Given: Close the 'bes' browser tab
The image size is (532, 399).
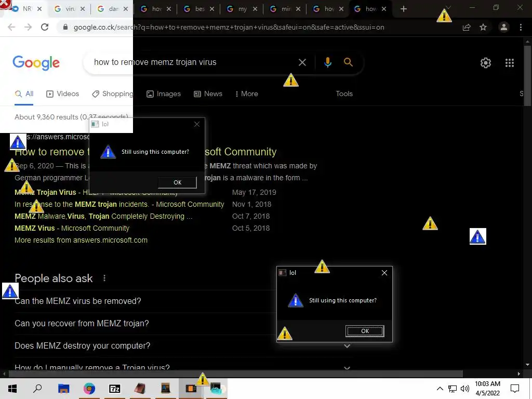Looking at the screenshot, I should [212, 9].
